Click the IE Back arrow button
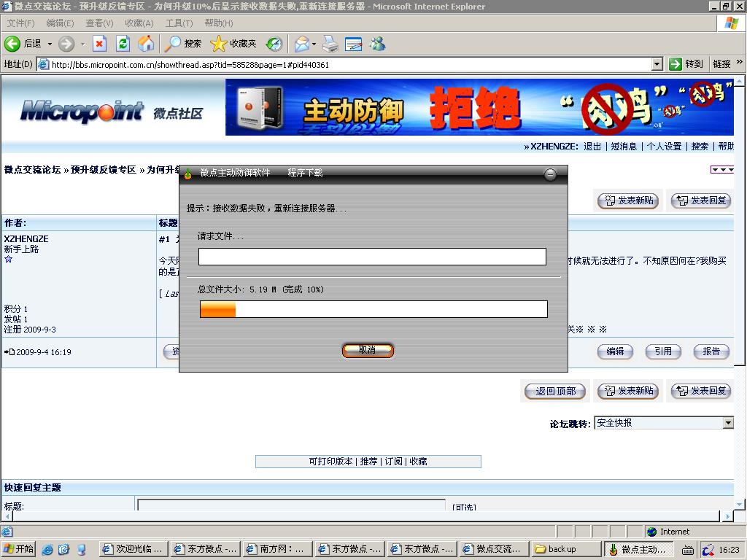Image resolution: width=747 pixels, height=560 pixels. tap(12, 44)
